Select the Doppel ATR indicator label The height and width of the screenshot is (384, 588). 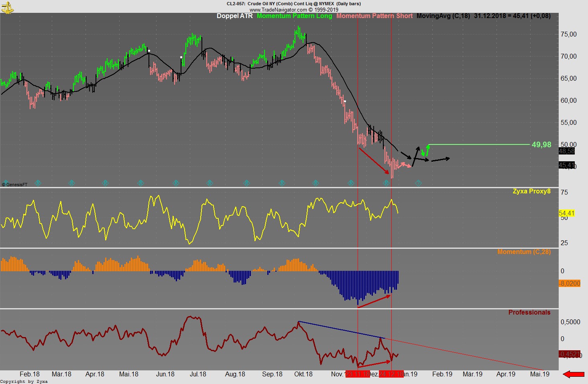(234, 16)
